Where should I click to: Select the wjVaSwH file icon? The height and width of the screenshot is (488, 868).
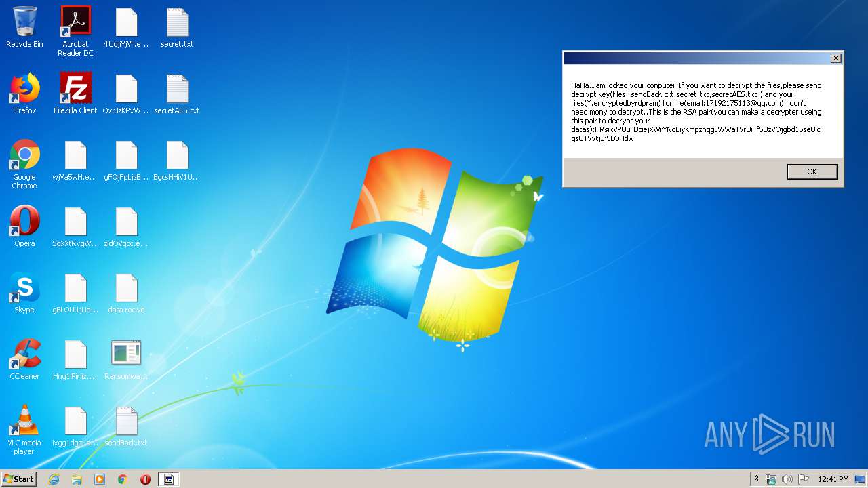tap(75, 160)
